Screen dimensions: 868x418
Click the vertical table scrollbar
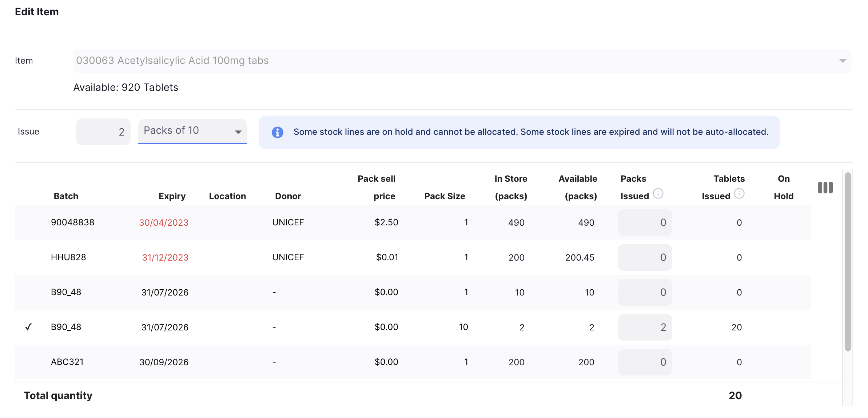[848, 262]
